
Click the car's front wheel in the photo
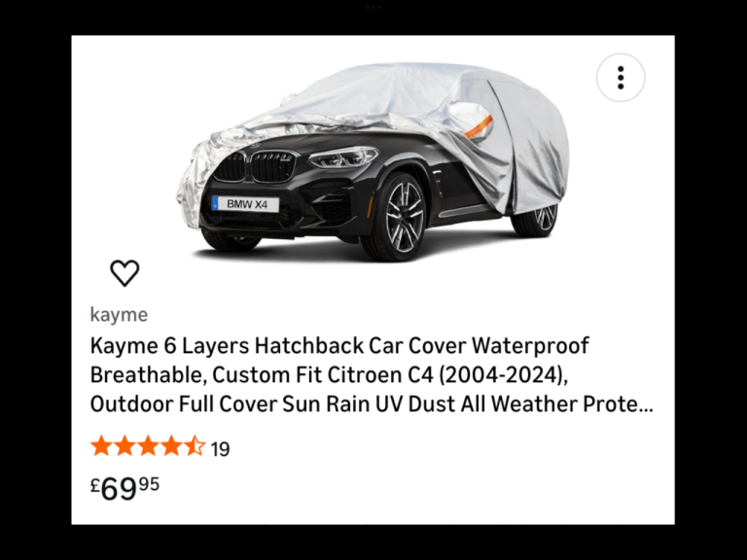(x=397, y=218)
